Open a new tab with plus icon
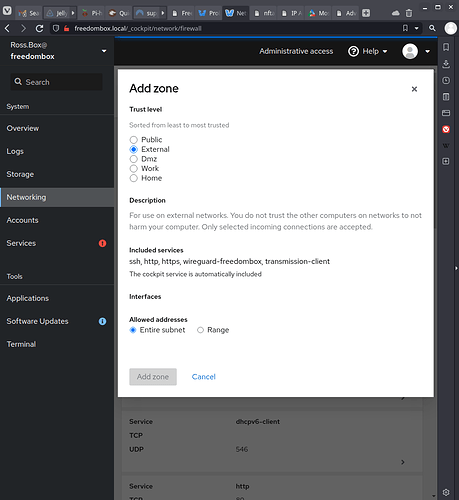The image size is (459, 500). (366, 13)
